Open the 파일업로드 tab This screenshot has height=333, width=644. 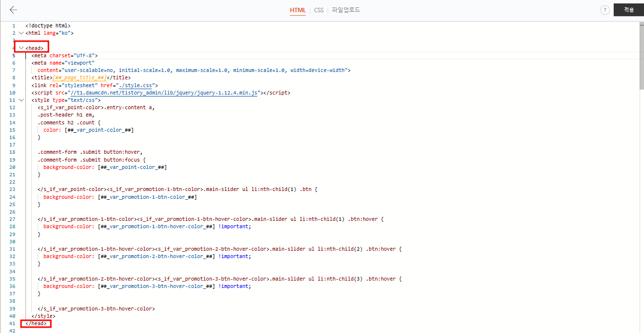pyautogui.click(x=346, y=10)
